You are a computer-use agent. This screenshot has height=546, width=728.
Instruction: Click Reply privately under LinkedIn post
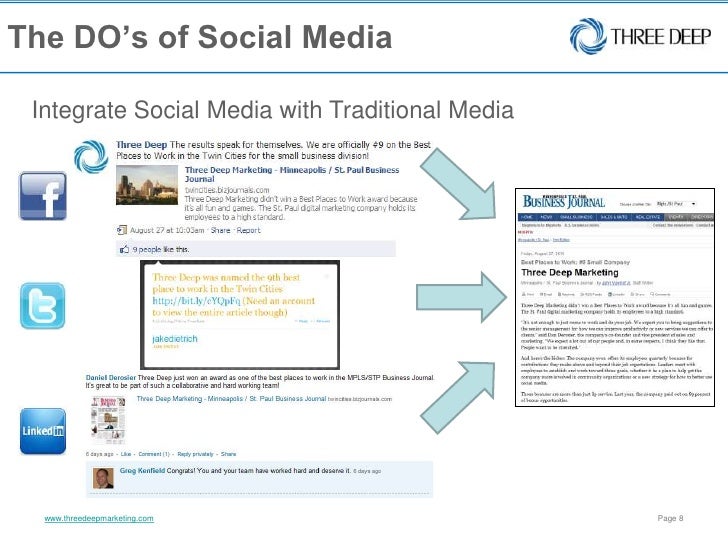click(195, 454)
